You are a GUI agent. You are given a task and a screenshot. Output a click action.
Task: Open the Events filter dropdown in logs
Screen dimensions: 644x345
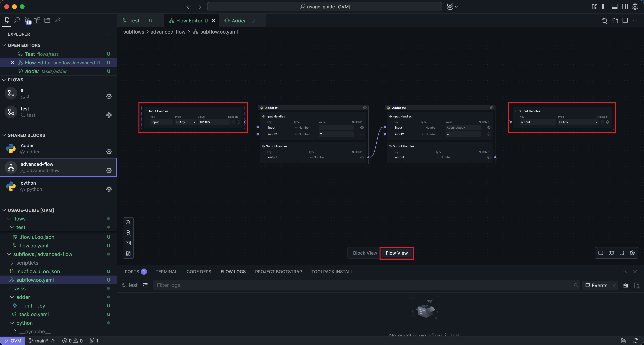pyautogui.click(x=600, y=285)
